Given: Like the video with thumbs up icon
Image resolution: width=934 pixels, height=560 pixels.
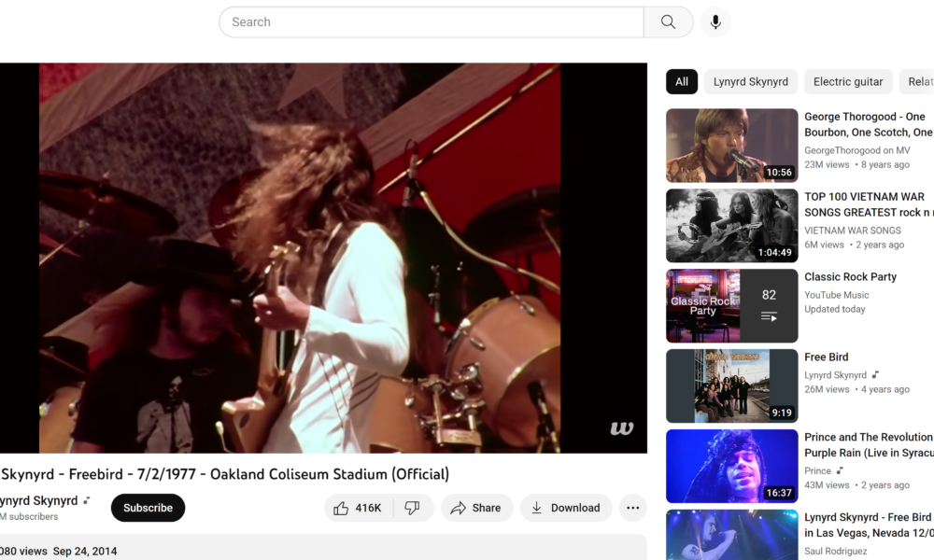Looking at the screenshot, I should pyautogui.click(x=341, y=508).
